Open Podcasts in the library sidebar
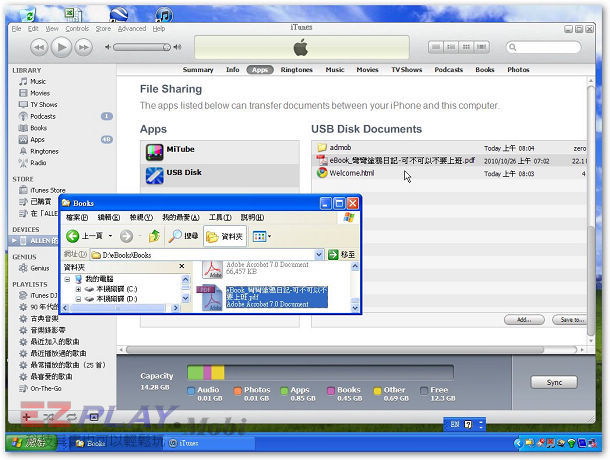The image size is (610, 460). point(43,116)
